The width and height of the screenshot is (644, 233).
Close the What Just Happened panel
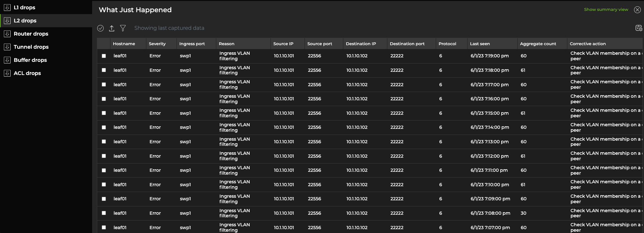coord(637,10)
